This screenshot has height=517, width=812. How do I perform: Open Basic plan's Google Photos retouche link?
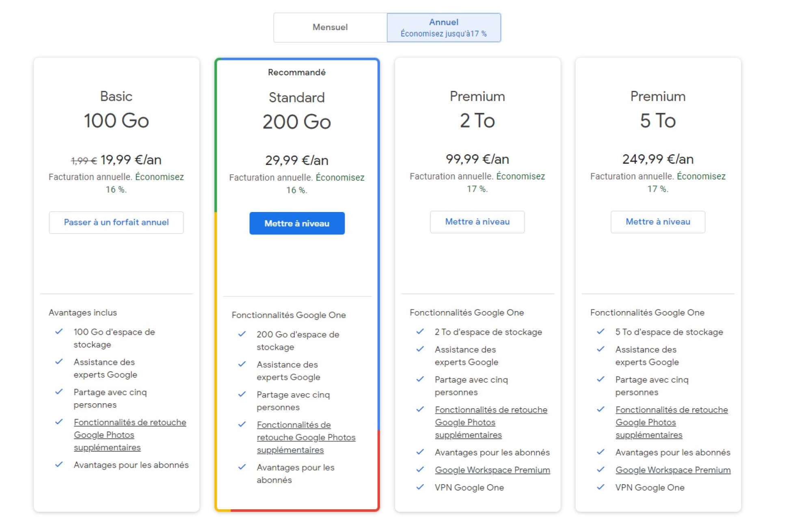click(x=130, y=422)
